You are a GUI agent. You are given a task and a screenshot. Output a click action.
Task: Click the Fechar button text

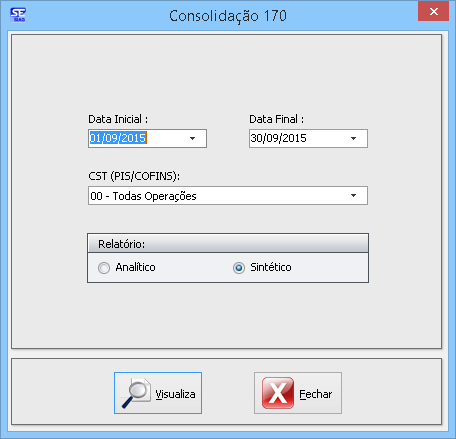(316, 394)
